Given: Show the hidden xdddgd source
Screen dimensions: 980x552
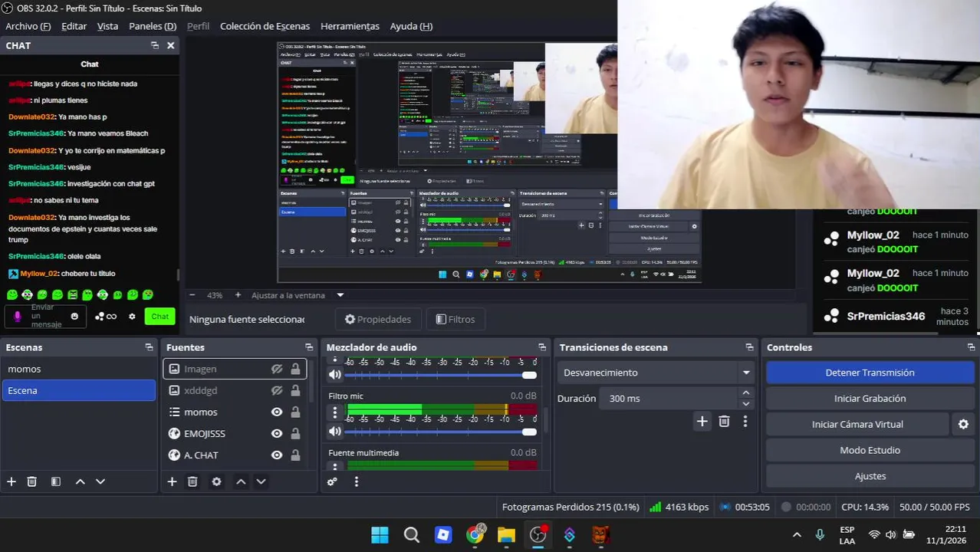Looking at the screenshot, I should (x=277, y=390).
